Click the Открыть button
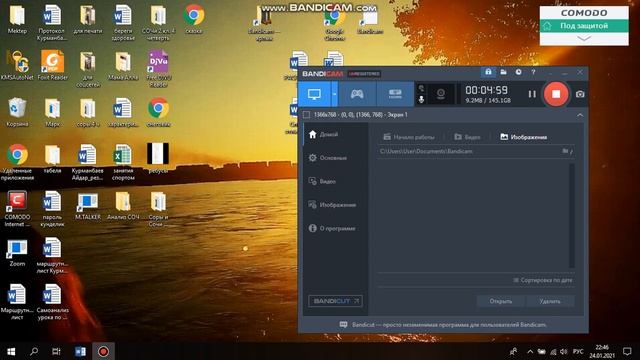 pos(501,301)
